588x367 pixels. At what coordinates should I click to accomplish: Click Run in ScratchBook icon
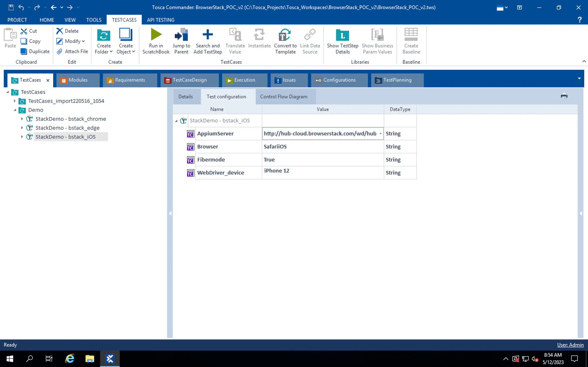[156, 35]
